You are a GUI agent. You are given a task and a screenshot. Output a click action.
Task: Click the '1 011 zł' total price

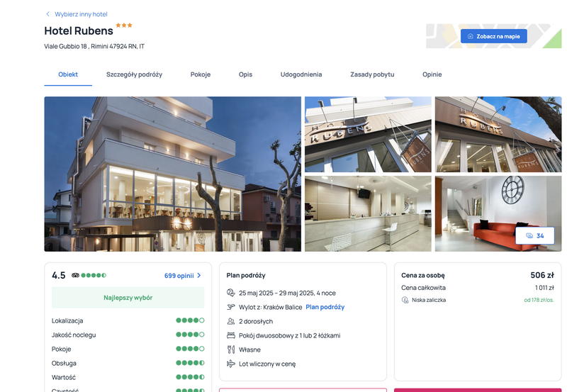pyautogui.click(x=544, y=288)
